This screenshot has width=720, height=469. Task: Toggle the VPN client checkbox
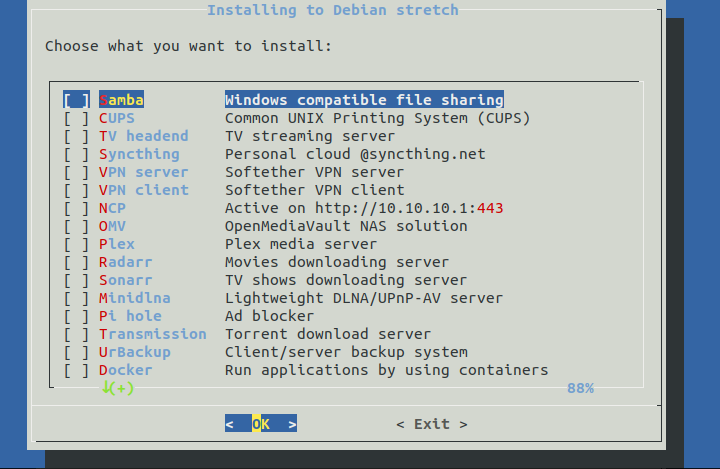(76, 190)
